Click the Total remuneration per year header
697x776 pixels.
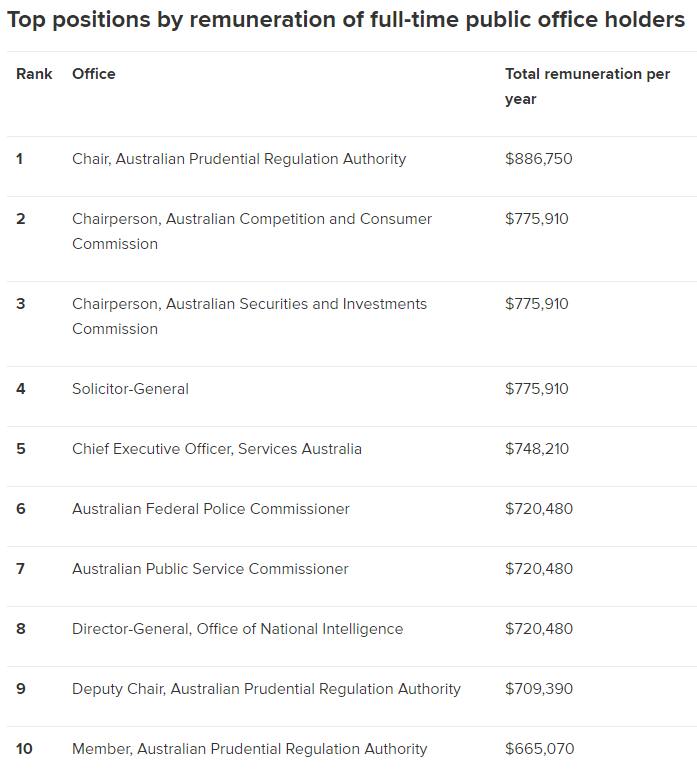587,86
